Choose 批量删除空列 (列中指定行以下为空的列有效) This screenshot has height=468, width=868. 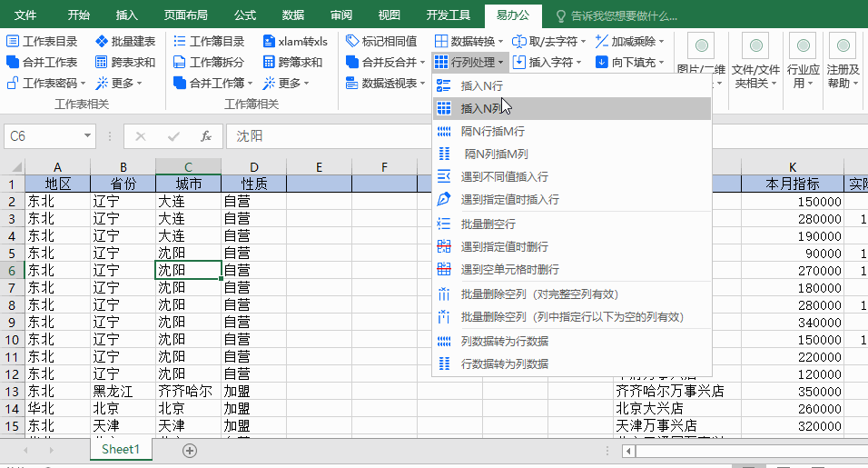pyautogui.click(x=572, y=317)
